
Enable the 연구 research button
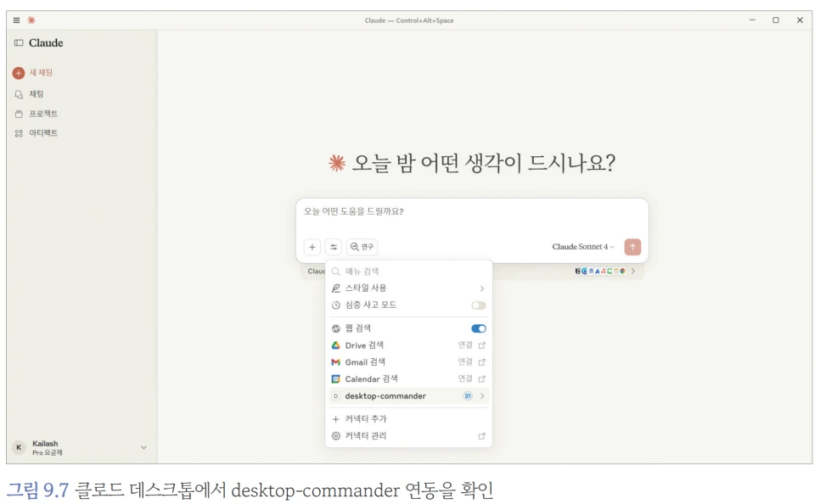pos(362,247)
